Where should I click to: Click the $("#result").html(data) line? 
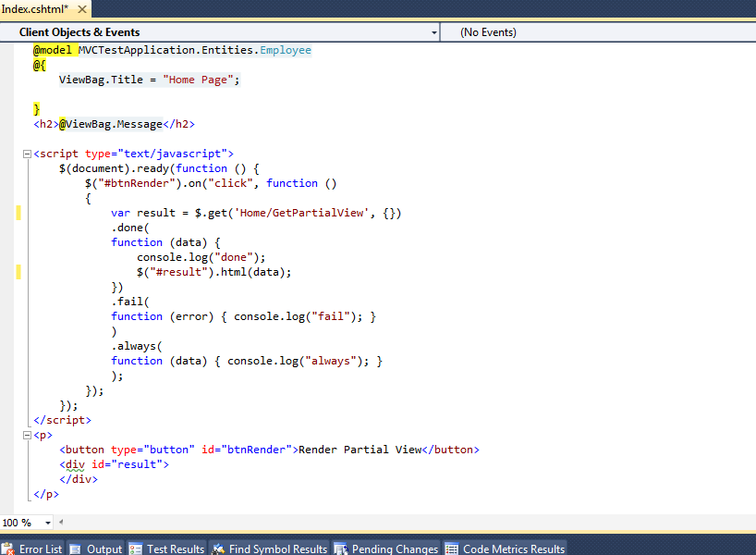tap(214, 272)
